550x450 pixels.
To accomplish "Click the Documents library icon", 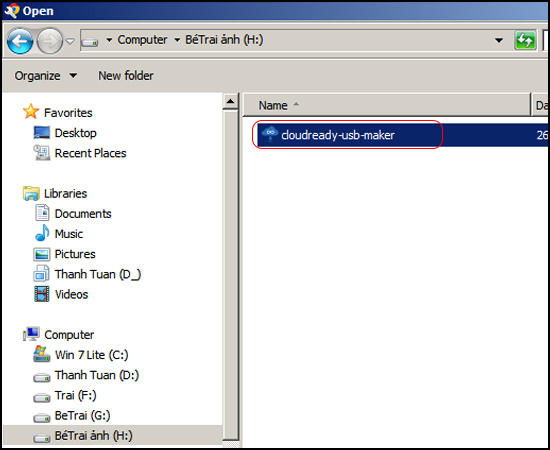I will pos(42,213).
